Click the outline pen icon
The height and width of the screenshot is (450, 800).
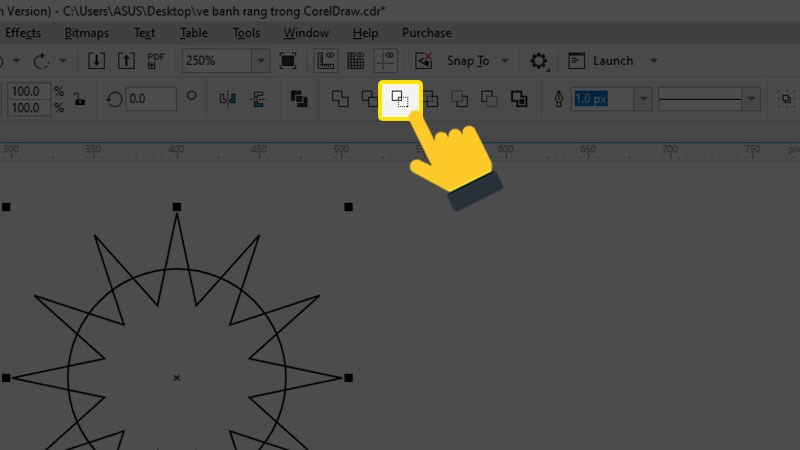[559, 99]
